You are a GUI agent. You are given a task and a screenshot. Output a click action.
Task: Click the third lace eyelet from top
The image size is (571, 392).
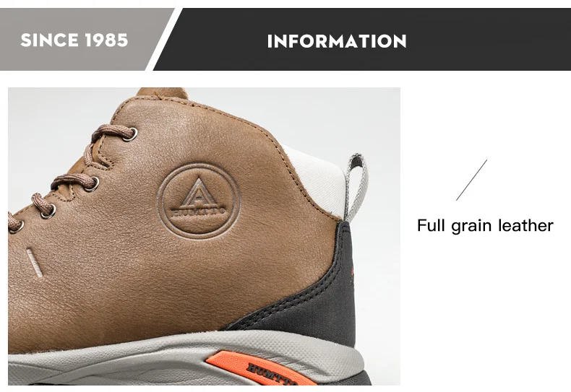coord(49,212)
